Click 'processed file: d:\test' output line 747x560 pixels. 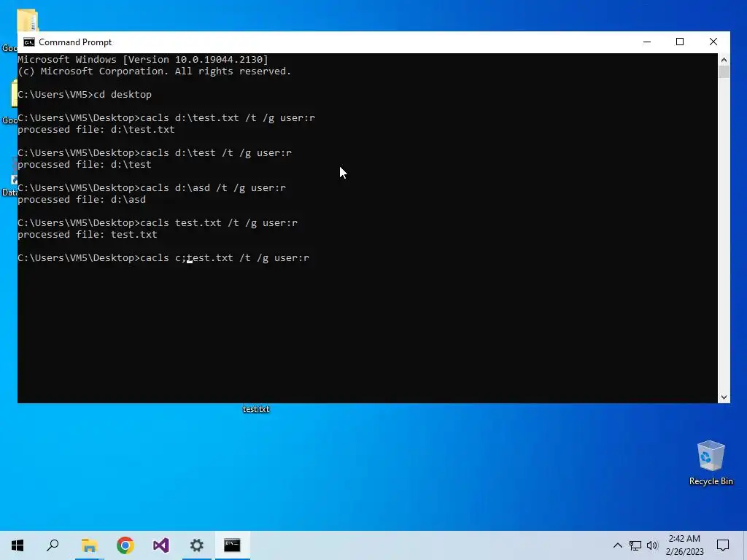[x=85, y=164]
